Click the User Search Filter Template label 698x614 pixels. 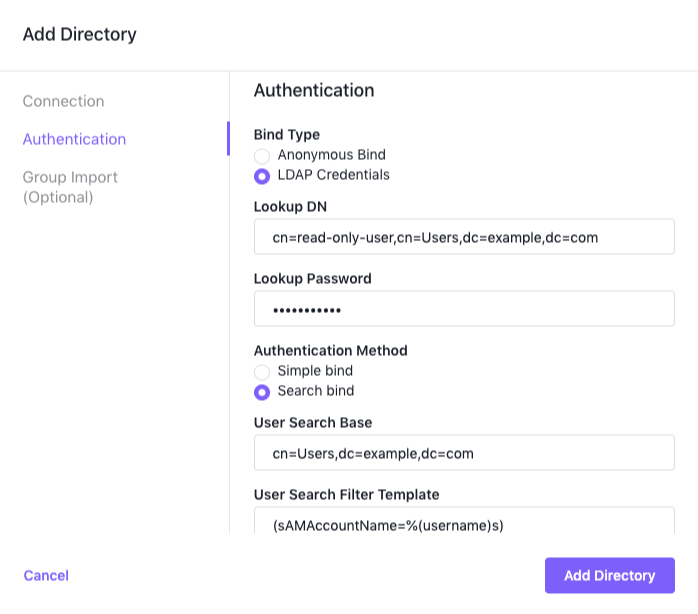[346, 495]
